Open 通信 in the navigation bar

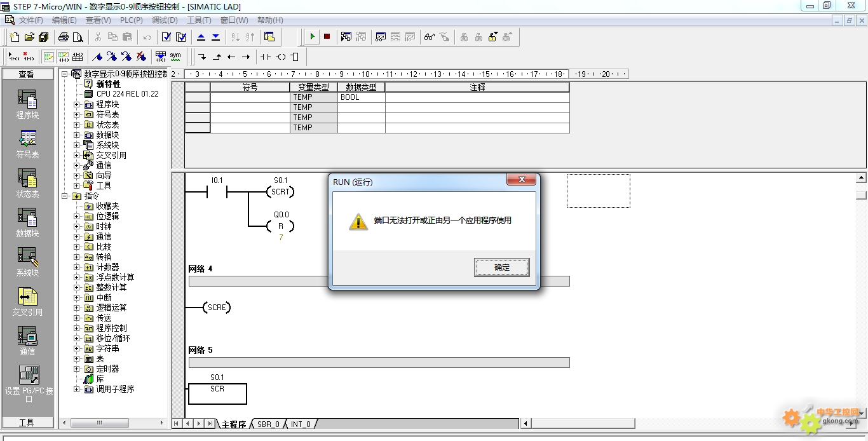click(27, 341)
